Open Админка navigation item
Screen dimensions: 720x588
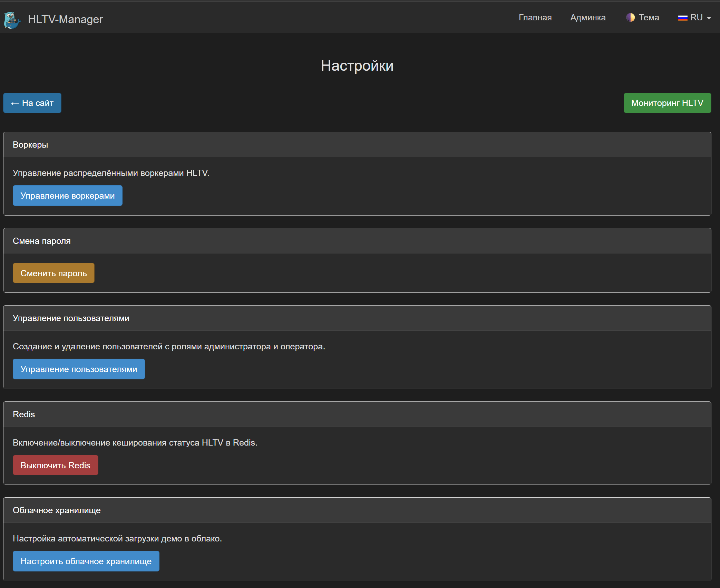(x=588, y=18)
